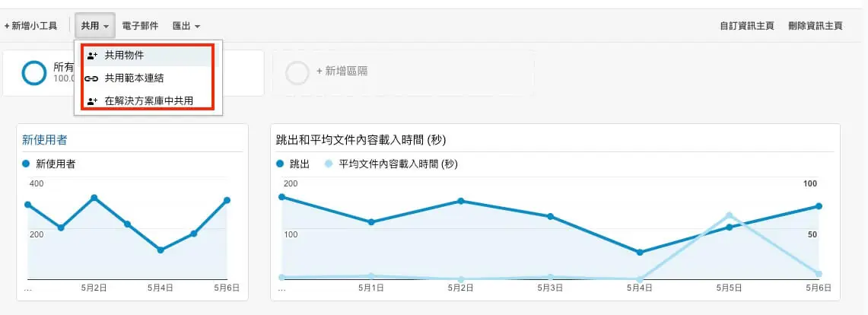Click the grey circle beside 新增區隔

tap(297, 73)
